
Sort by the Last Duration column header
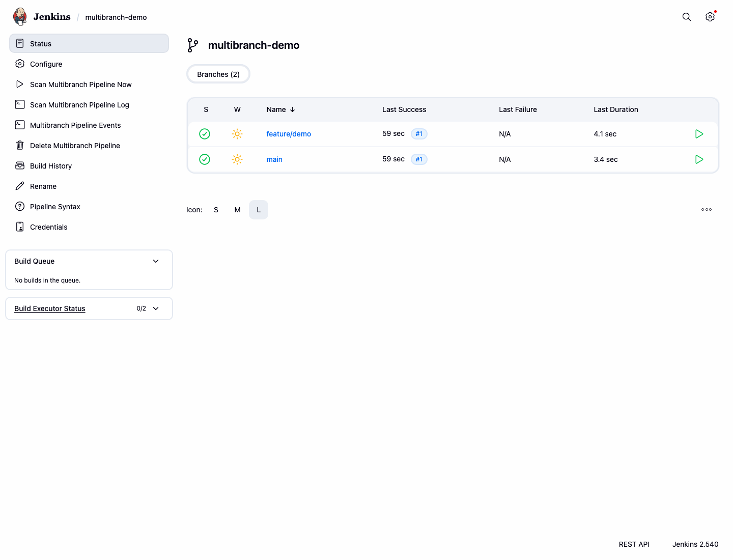tap(616, 109)
